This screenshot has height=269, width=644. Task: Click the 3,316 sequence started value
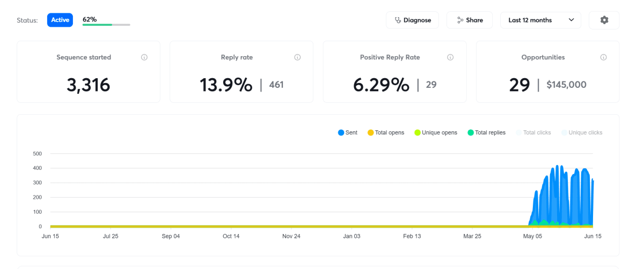click(89, 85)
